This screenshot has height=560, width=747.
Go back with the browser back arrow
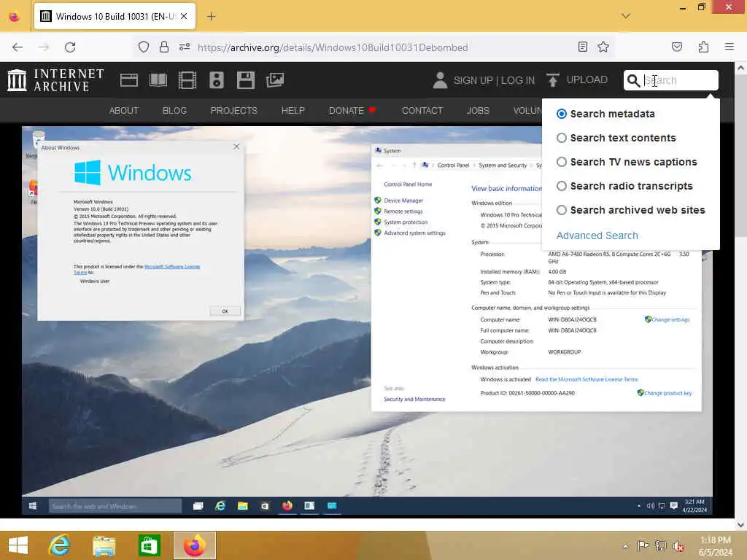18,47
